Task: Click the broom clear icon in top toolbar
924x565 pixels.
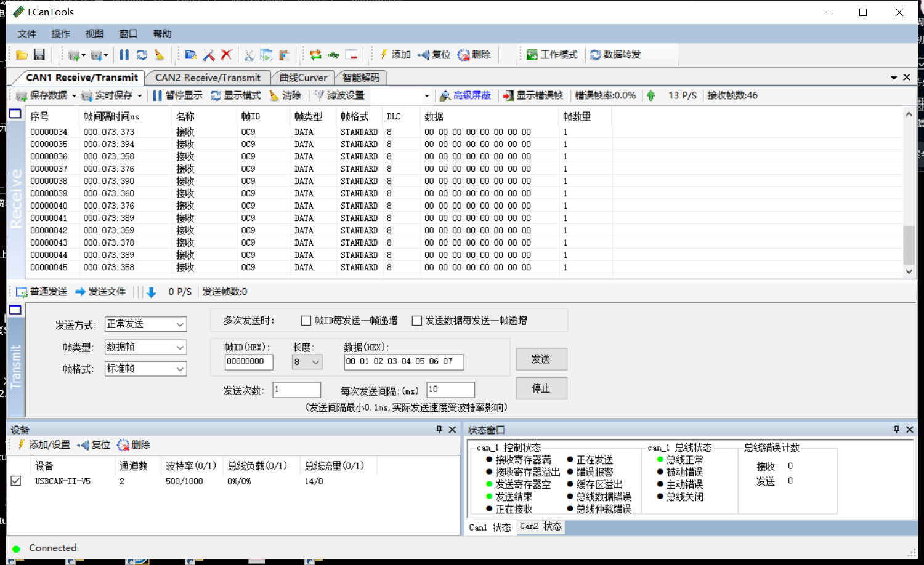Action: [159, 55]
